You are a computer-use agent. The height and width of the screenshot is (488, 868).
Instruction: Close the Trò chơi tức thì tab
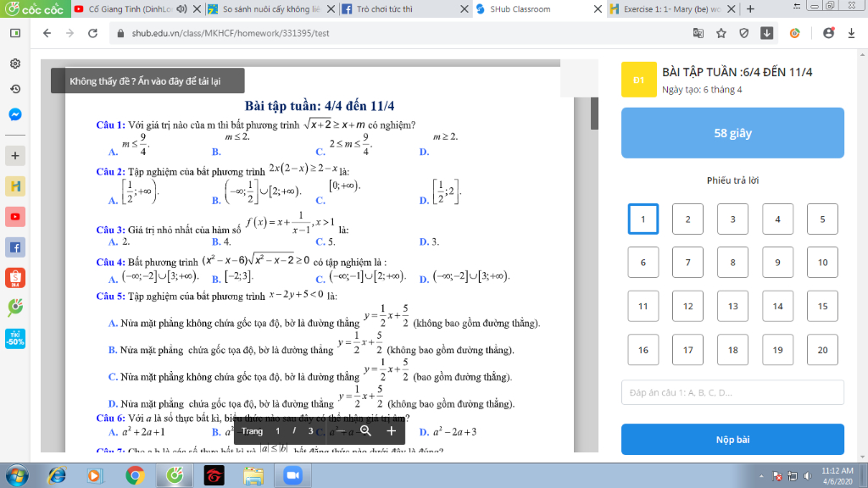click(465, 8)
